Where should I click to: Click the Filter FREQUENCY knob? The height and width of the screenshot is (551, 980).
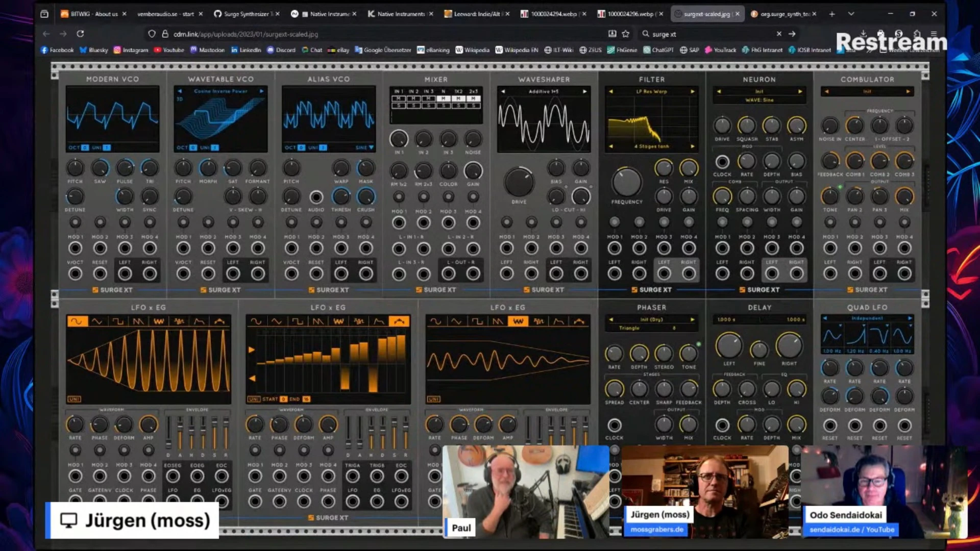(626, 182)
